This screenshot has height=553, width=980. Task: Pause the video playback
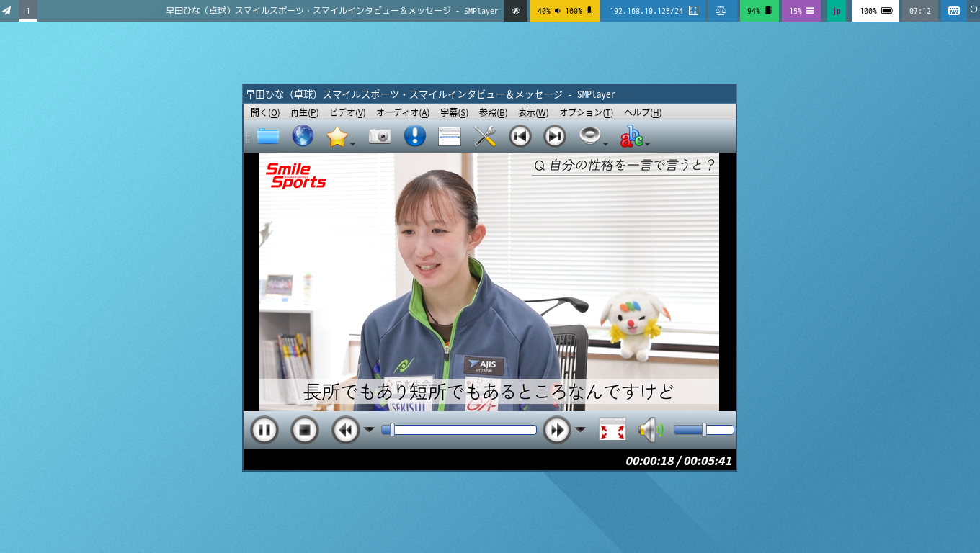(x=264, y=430)
